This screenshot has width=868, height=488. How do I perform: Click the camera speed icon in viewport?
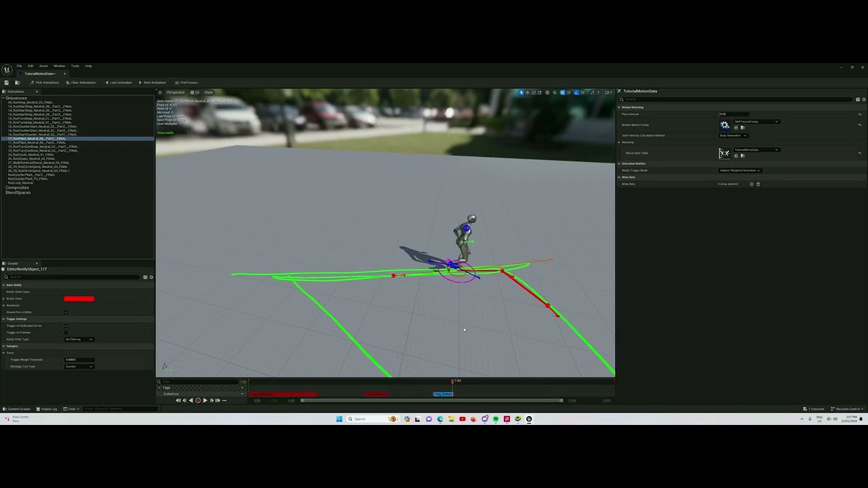(x=608, y=92)
